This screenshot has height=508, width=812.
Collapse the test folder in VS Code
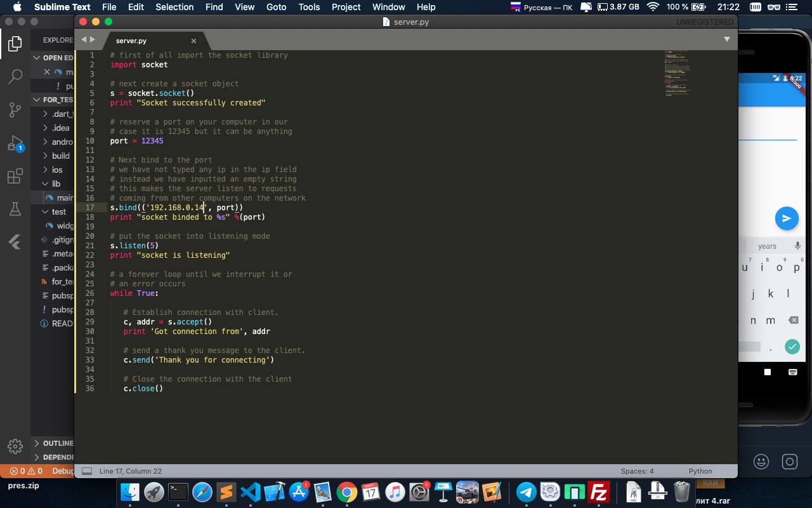[45, 211]
